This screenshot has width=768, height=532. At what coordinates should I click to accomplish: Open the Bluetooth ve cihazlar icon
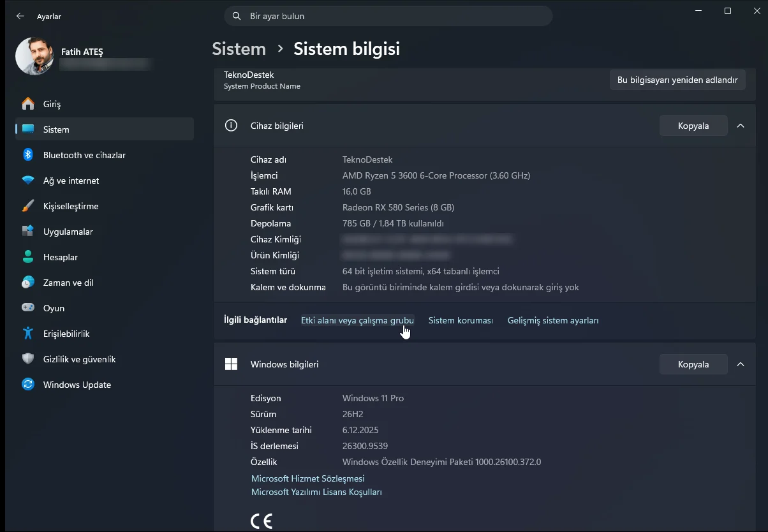pos(28,155)
